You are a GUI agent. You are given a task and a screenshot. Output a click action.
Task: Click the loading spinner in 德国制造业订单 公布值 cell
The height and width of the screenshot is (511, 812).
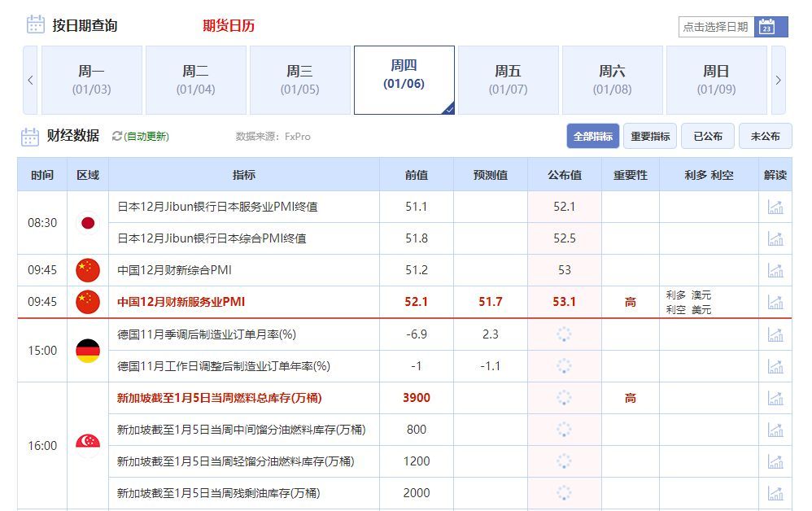tap(565, 334)
